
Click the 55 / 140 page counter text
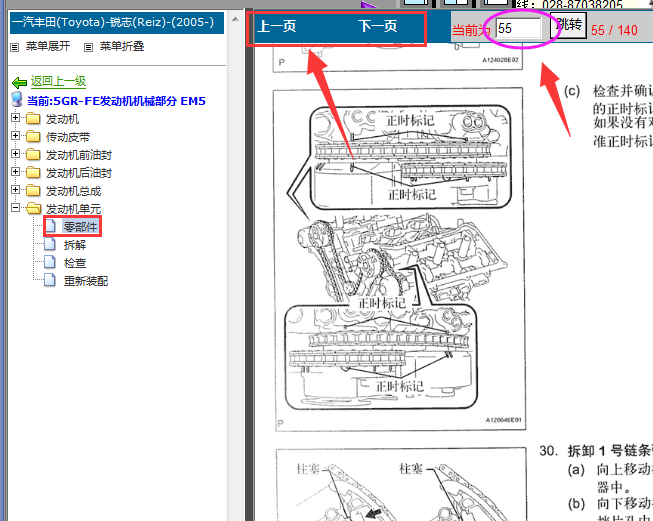[614, 30]
